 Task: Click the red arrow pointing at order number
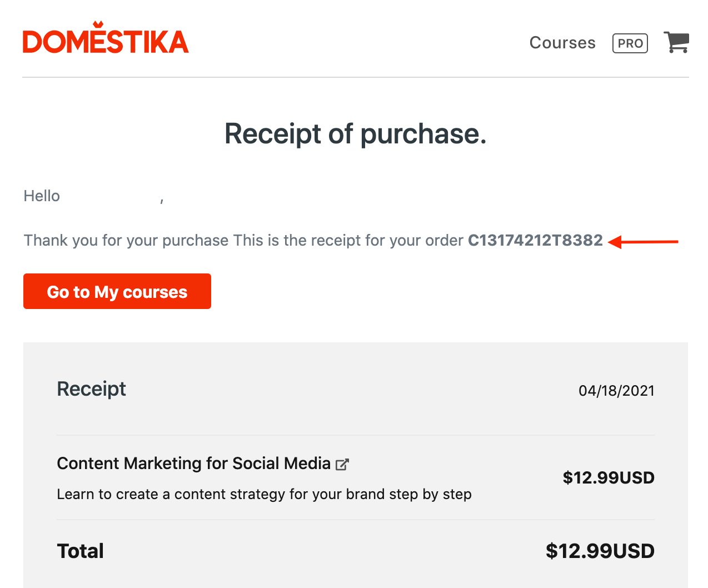click(643, 242)
